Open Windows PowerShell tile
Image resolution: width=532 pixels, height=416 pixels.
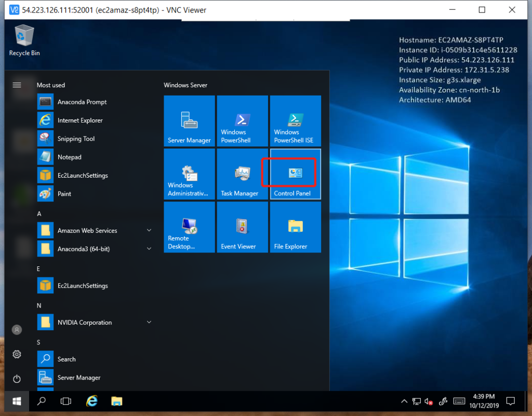click(x=242, y=121)
